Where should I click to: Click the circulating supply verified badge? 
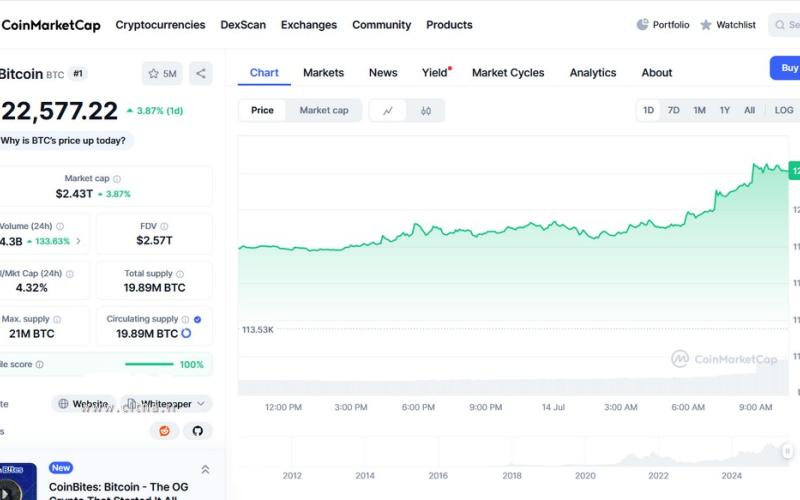pyautogui.click(x=197, y=319)
